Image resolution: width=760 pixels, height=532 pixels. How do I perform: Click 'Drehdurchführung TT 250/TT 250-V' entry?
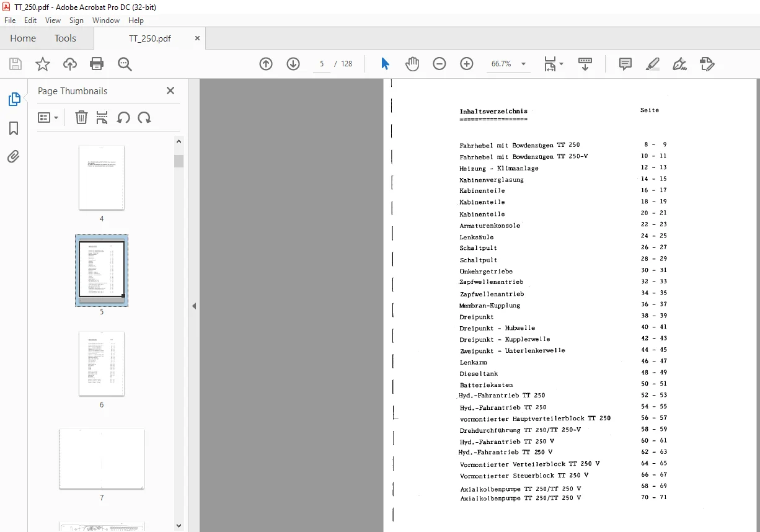[x=520, y=430]
